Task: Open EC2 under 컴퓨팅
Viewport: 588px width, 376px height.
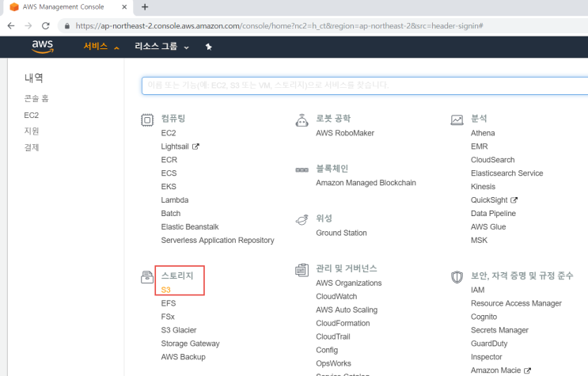Action: (x=169, y=133)
